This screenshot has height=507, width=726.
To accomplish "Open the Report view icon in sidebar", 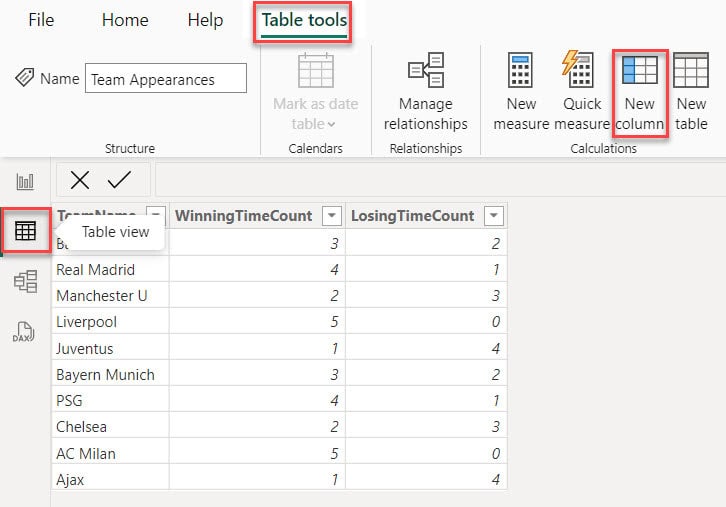I will (25, 182).
